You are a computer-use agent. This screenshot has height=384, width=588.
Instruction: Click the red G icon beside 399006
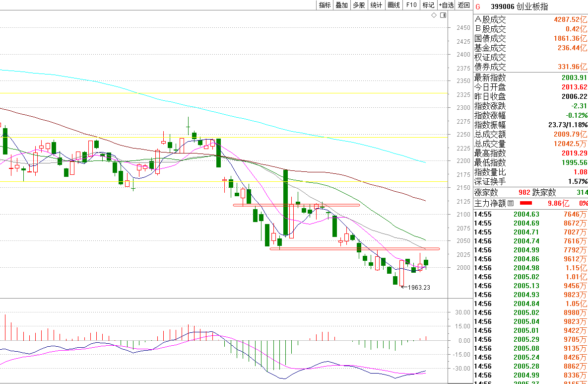tap(478, 7)
